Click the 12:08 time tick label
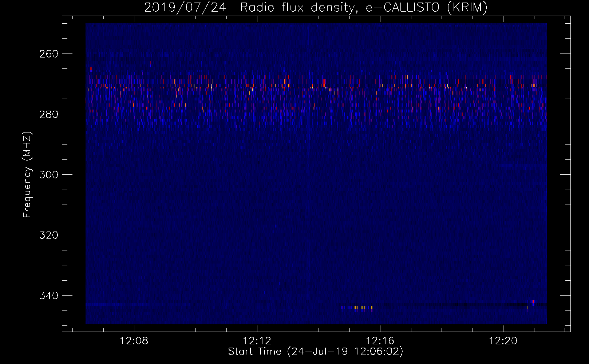The width and height of the screenshot is (589, 364). click(x=134, y=341)
